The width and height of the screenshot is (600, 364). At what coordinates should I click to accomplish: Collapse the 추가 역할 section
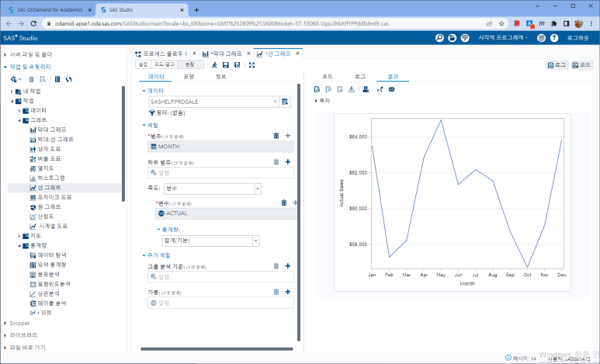(144, 255)
